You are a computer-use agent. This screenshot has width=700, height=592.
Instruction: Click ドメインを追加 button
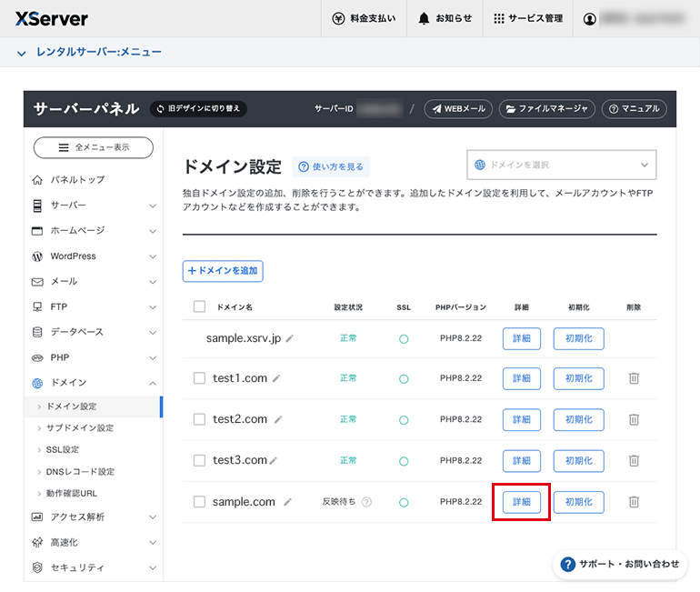(223, 271)
